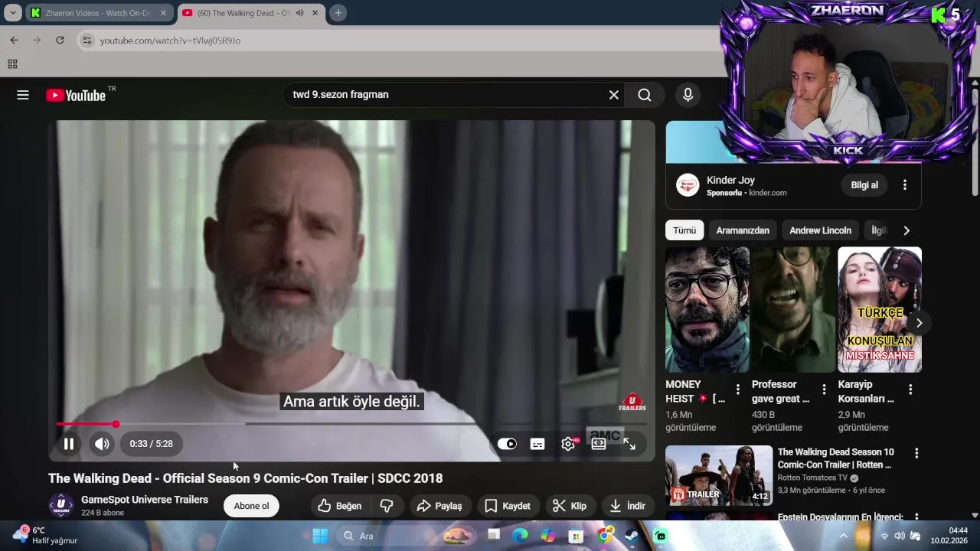This screenshot has height=551, width=980.
Task: Open video player settings gear
Action: click(568, 444)
